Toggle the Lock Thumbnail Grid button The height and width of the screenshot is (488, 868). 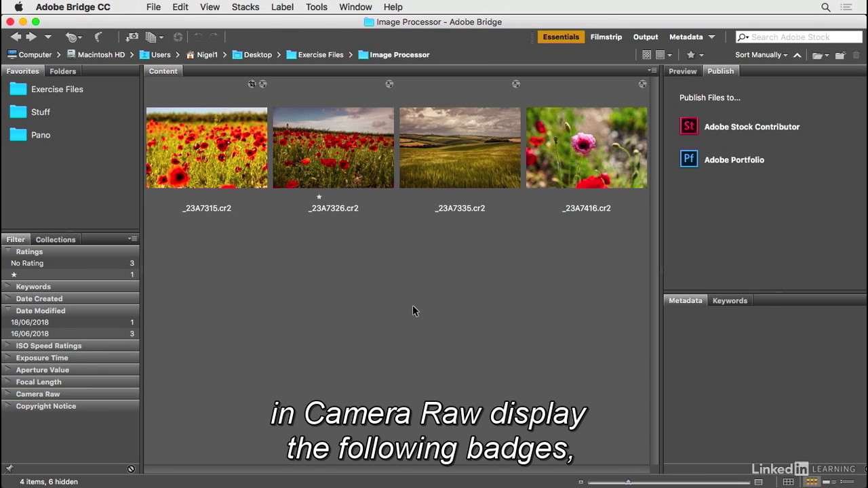pos(788,482)
